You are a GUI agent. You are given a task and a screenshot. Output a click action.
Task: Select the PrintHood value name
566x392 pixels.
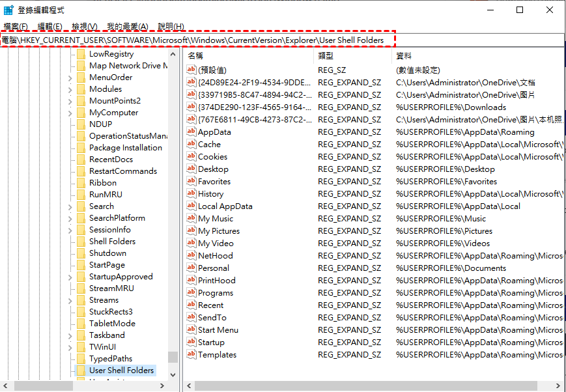click(x=217, y=281)
